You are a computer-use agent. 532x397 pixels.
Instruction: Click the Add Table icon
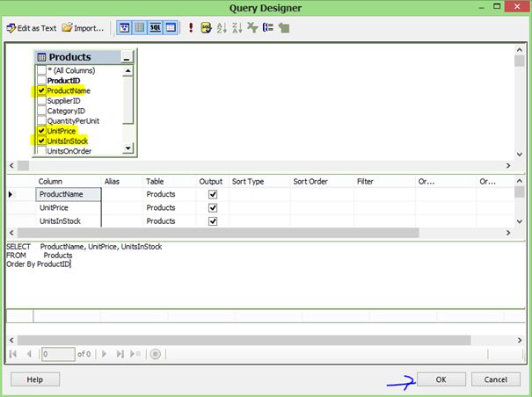284,28
